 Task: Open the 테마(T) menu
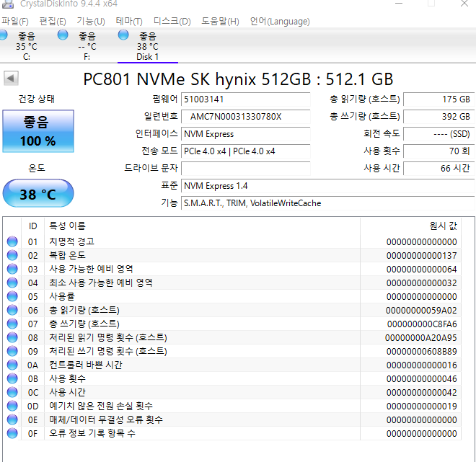point(129,21)
